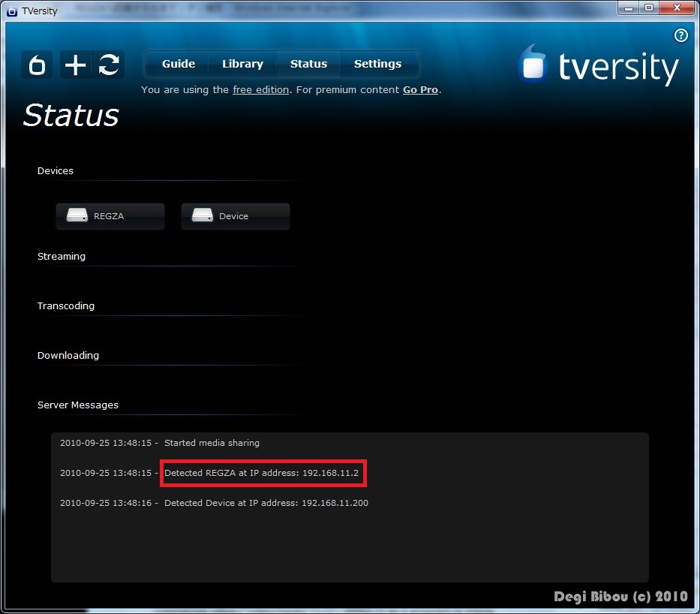Screen dimensions: 700x614
Task: Click the Server Messages heading
Action: pyautogui.click(x=78, y=405)
